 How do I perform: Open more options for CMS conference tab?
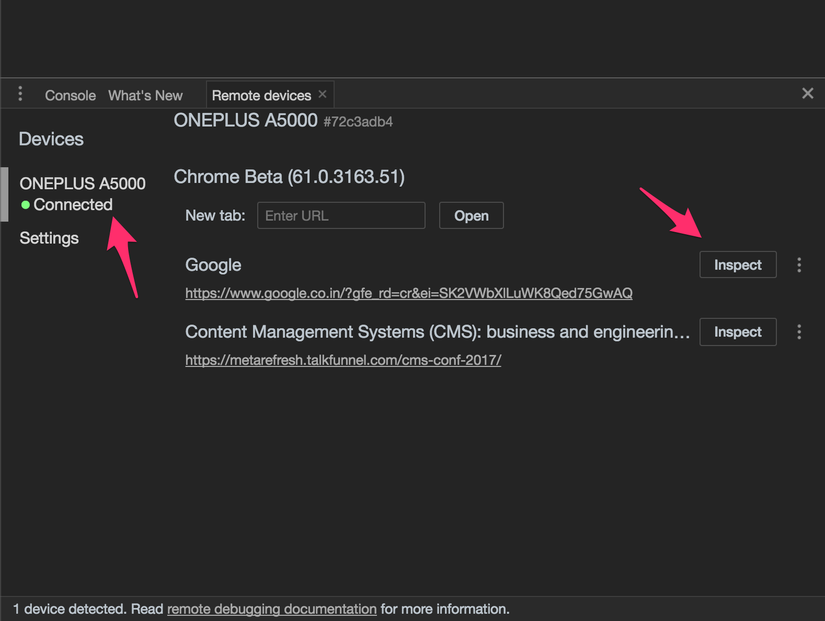[799, 332]
